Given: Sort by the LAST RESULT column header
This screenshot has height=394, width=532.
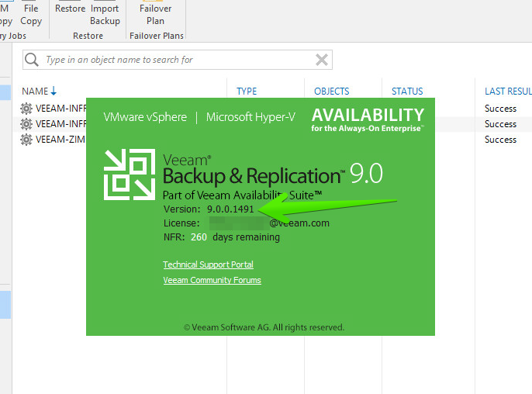Looking at the screenshot, I should coord(508,91).
